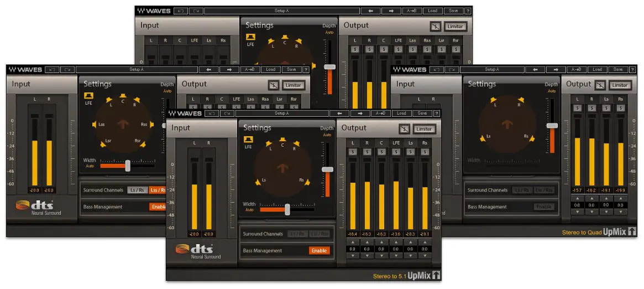Image resolution: width=644 pixels, height=289 pixels.
Task: Open help in the Stereo to Quad window
Action: pyautogui.click(x=633, y=69)
